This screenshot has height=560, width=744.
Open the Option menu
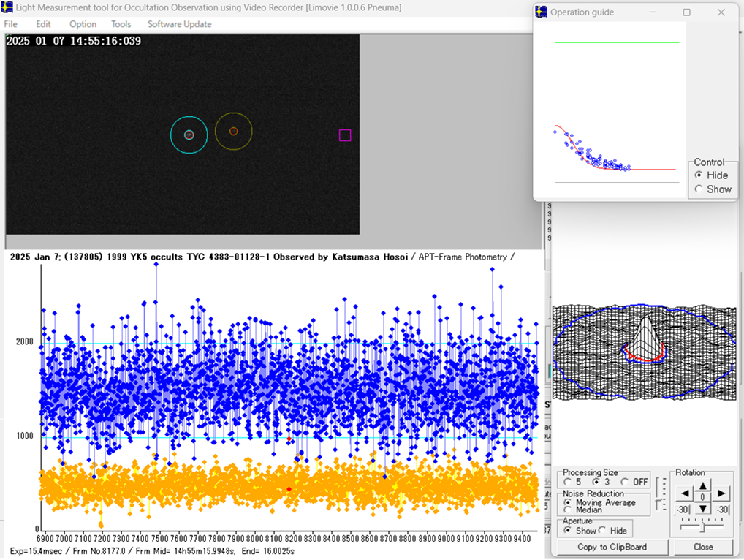coord(83,24)
